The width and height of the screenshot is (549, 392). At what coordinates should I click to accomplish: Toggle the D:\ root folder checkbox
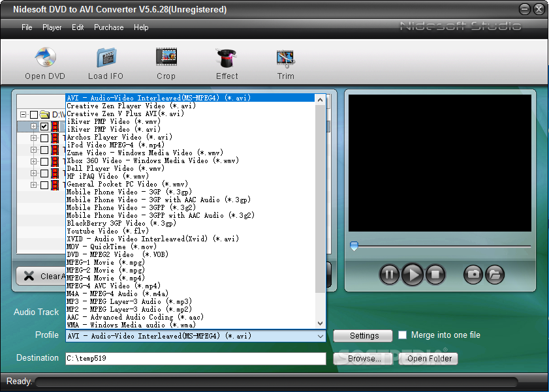tap(34, 115)
